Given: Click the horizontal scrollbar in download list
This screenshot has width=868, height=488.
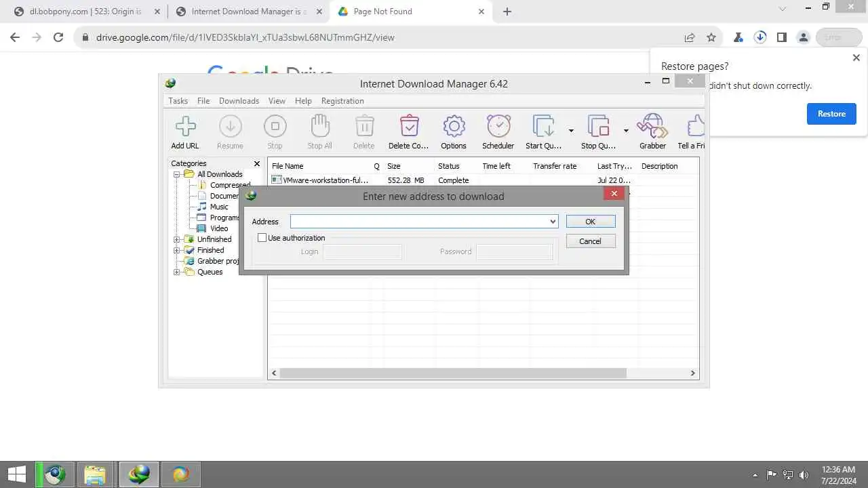Looking at the screenshot, I should click(453, 373).
